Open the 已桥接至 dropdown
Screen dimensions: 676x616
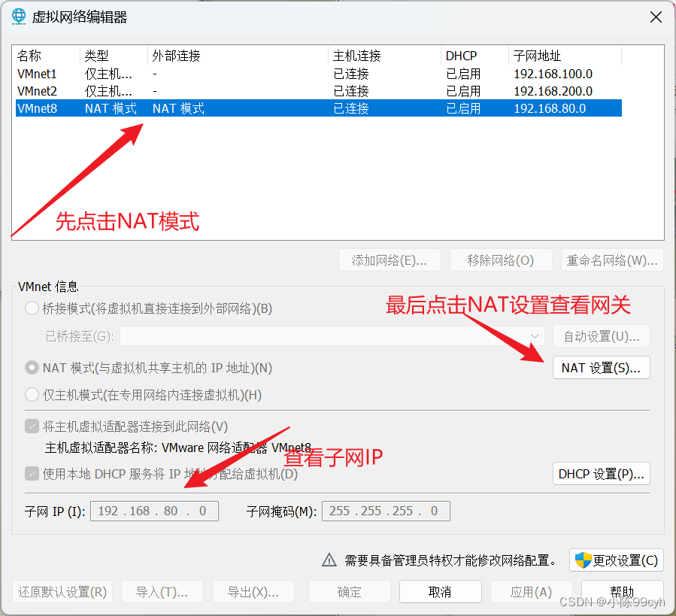(332, 336)
